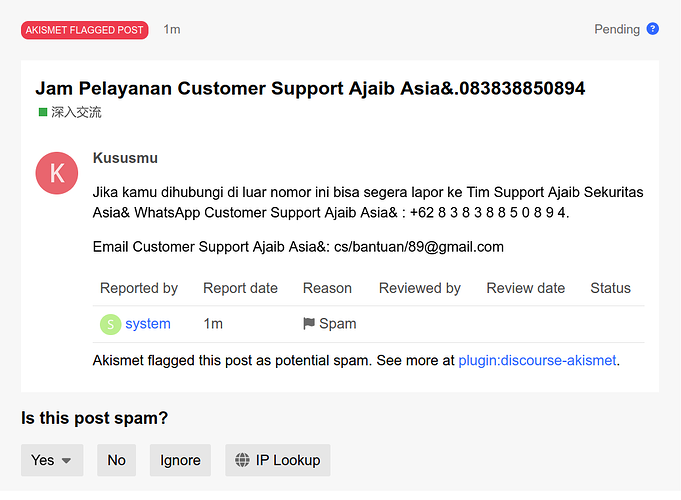Open the Kususmu username link
The image size is (681, 500).
click(x=125, y=158)
